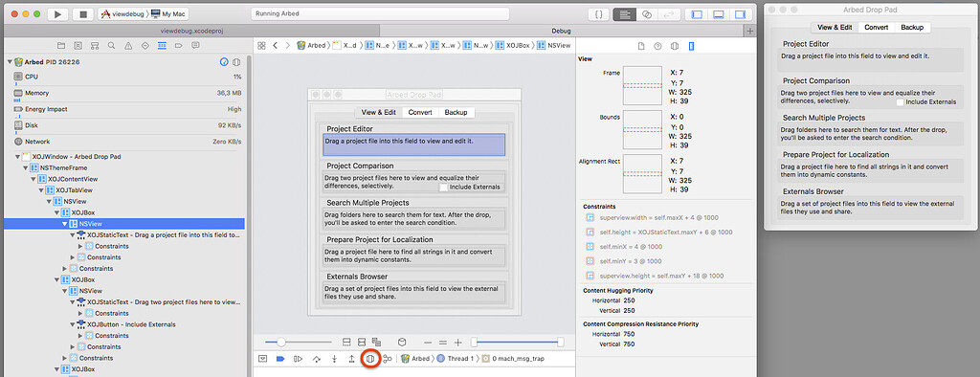
Task: Open the Symbol navigator hierarchy icon
Action: (x=95, y=46)
